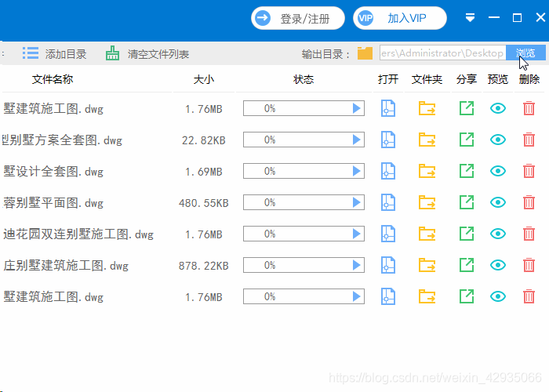
Task: Click progress bar of 22.82KB file
Action: click(x=304, y=140)
